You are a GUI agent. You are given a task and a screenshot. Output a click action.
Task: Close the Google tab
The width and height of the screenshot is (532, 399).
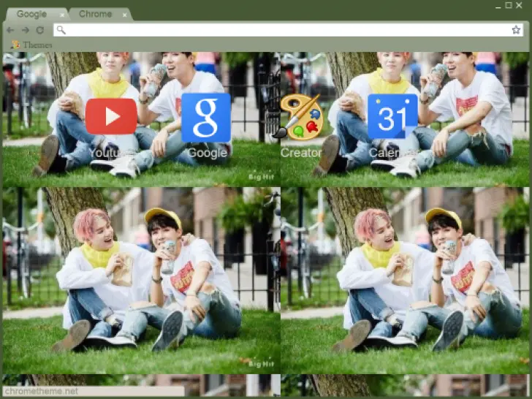(62, 15)
